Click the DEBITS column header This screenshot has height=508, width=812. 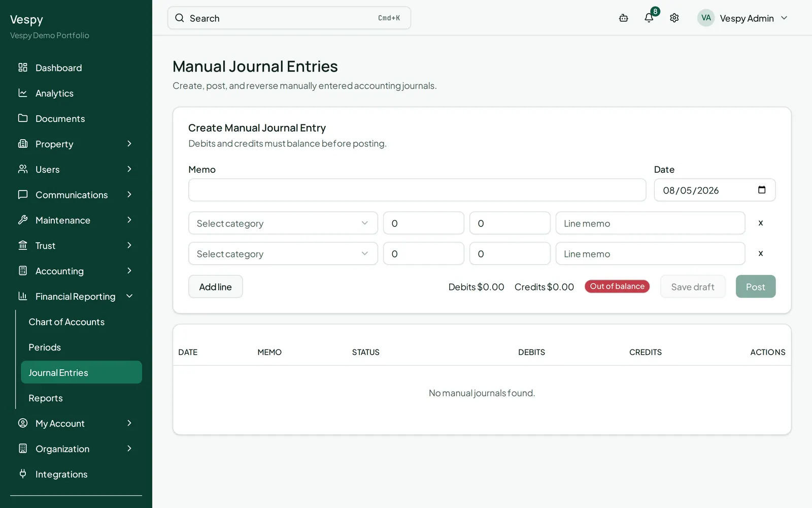(x=531, y=352)
